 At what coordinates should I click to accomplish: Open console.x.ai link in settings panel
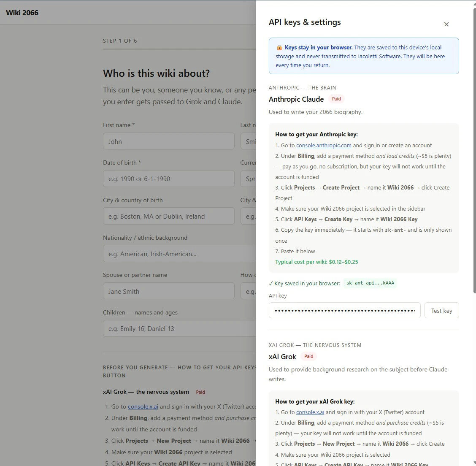tap(310, 412)
